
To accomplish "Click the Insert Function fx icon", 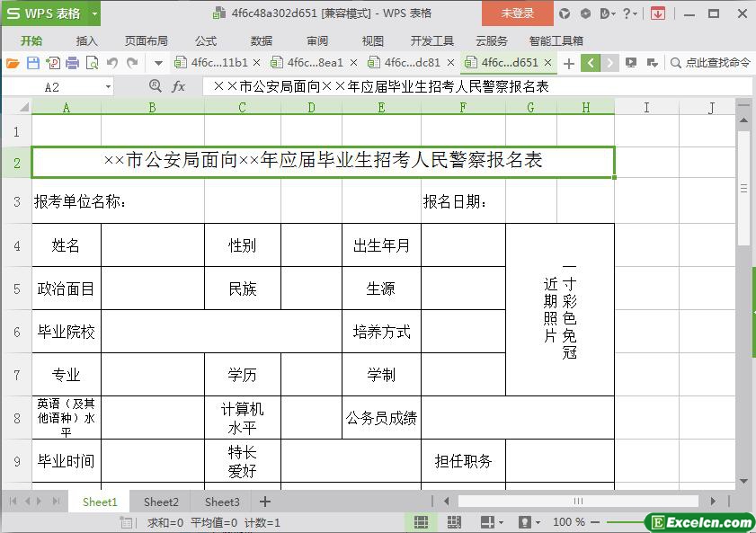I will (x=179, y=86).
